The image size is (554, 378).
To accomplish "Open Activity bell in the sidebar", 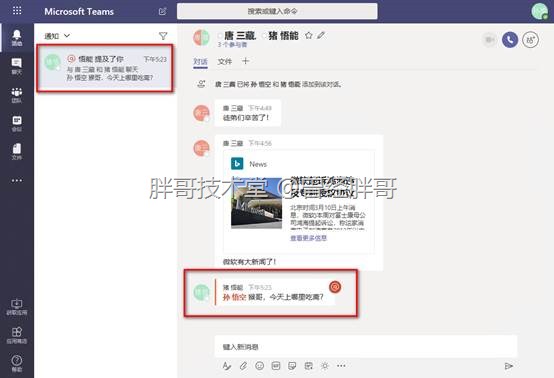I will [17, 37].
